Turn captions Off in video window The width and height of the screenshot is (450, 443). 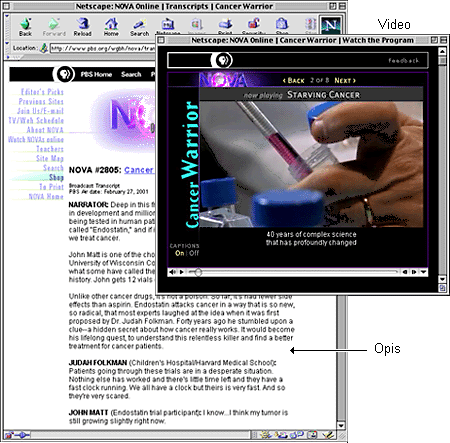(194, 253)
